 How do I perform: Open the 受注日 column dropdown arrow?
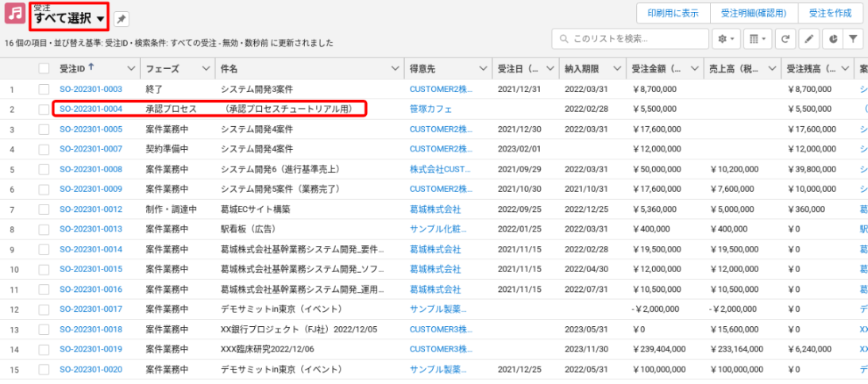[x=550, y=68]
